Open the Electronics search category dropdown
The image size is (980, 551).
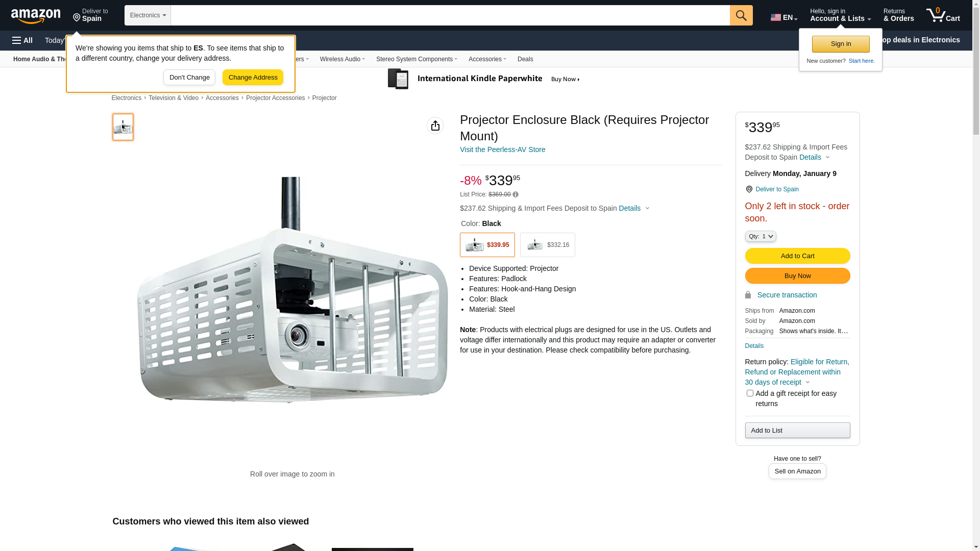(148, 15)
